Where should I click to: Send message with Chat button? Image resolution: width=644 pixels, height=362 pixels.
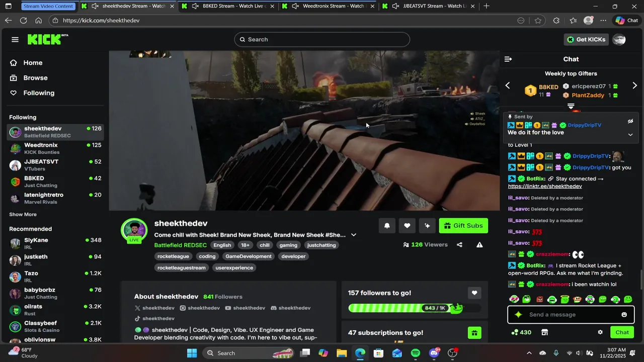tap(622, 332)
